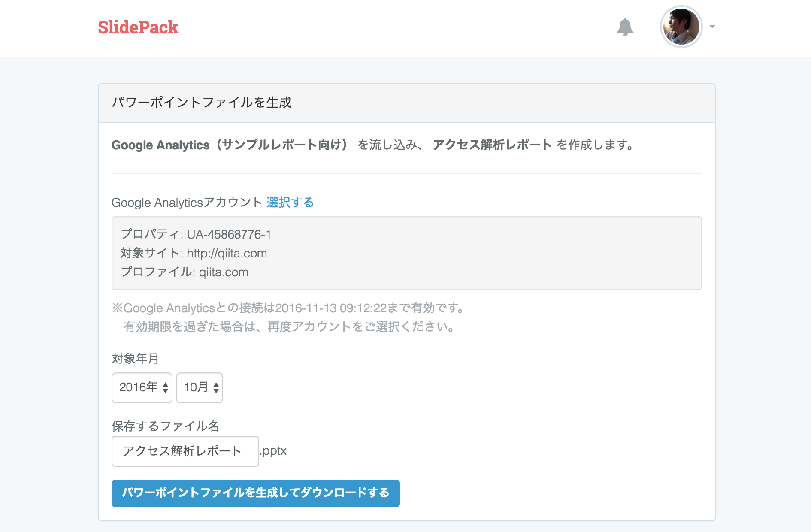Screen dimensions: 811x532
Task: Click the Google Analytics connection expiry notice
Action: point(288,308)
